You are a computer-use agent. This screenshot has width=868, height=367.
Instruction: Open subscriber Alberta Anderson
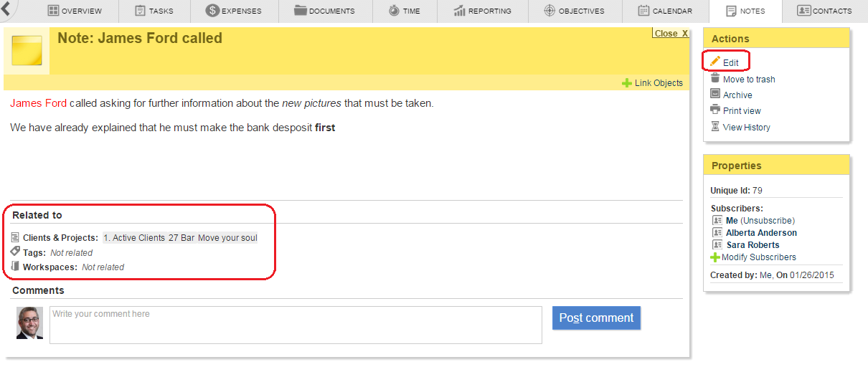[x=761, y=233]
